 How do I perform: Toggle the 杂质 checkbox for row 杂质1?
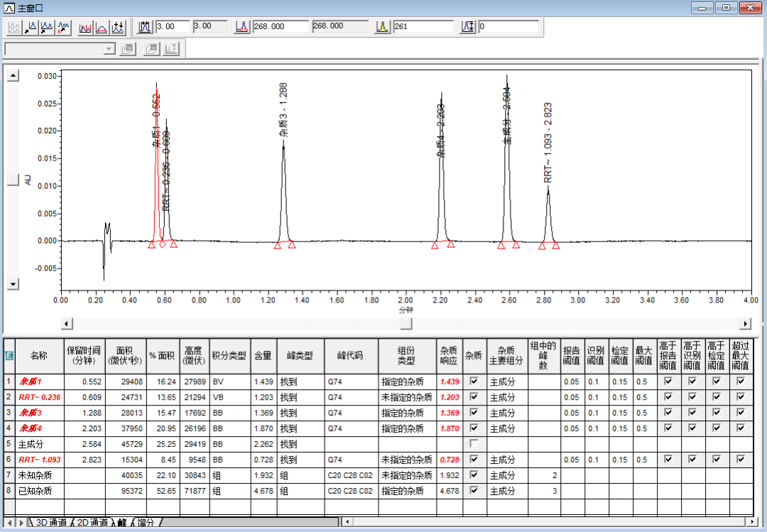coord(474,381)
